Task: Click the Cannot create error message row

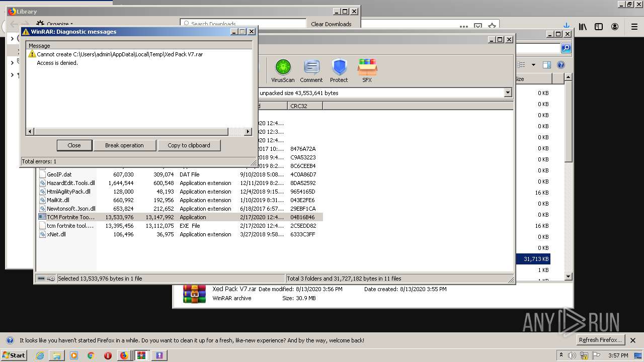Action: coord(120,54)
